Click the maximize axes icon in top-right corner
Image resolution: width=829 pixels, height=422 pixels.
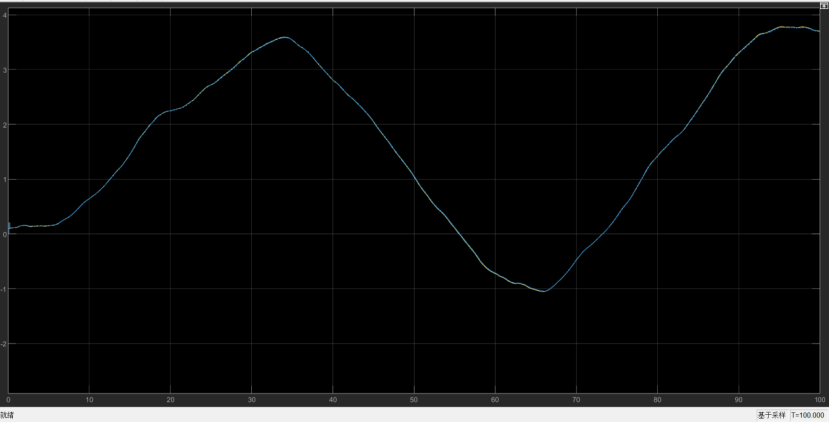pyautogui.click(x=823, y=5)
